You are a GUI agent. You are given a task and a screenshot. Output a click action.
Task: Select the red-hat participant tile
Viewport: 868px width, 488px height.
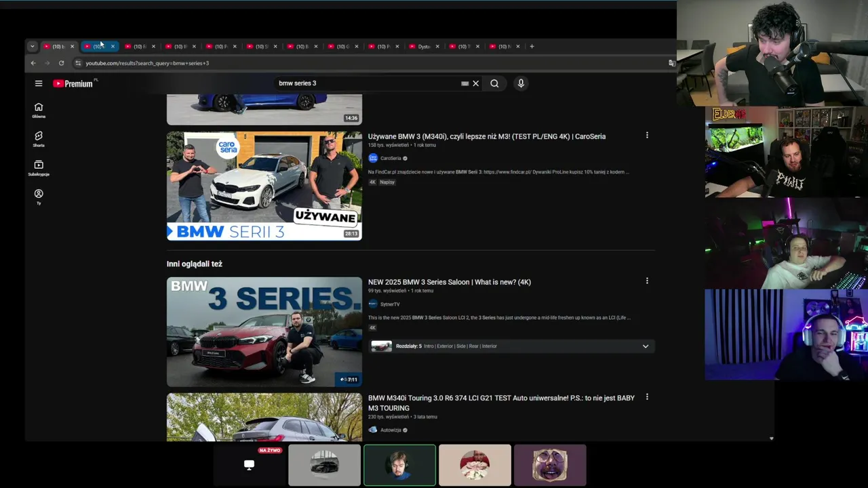pos(475,465)
